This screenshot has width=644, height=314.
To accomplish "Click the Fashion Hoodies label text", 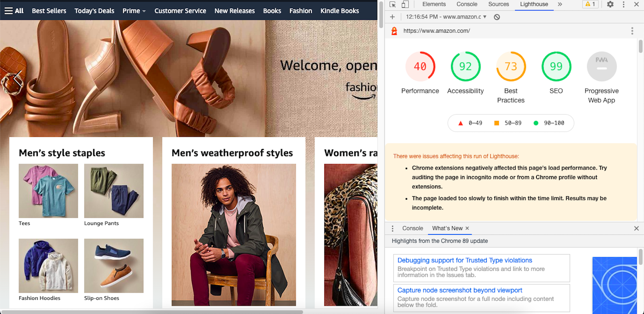I will [40, 298].
